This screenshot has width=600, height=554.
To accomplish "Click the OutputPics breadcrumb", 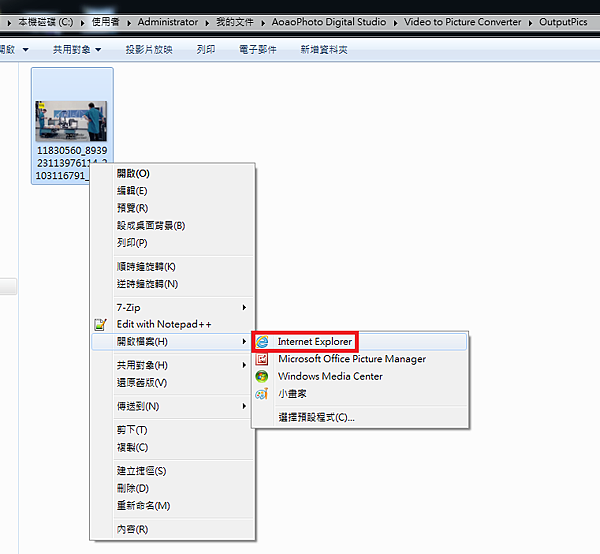I will tap(563, 22).
